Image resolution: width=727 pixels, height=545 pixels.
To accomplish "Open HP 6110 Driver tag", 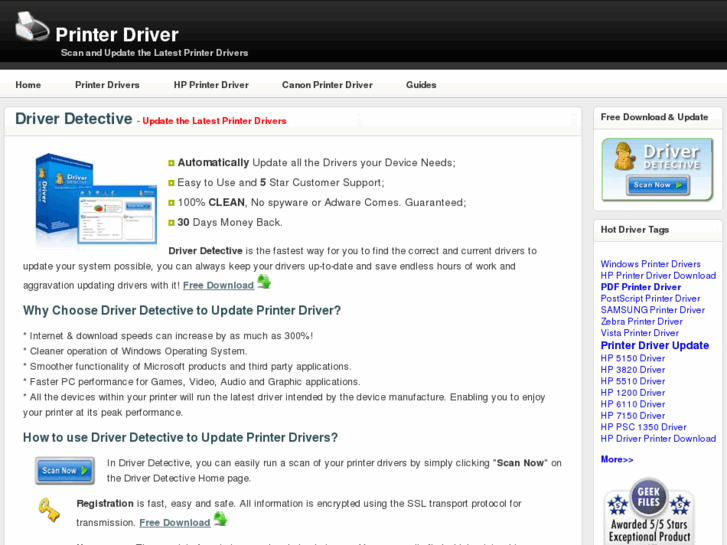I will tap(633, 404).
